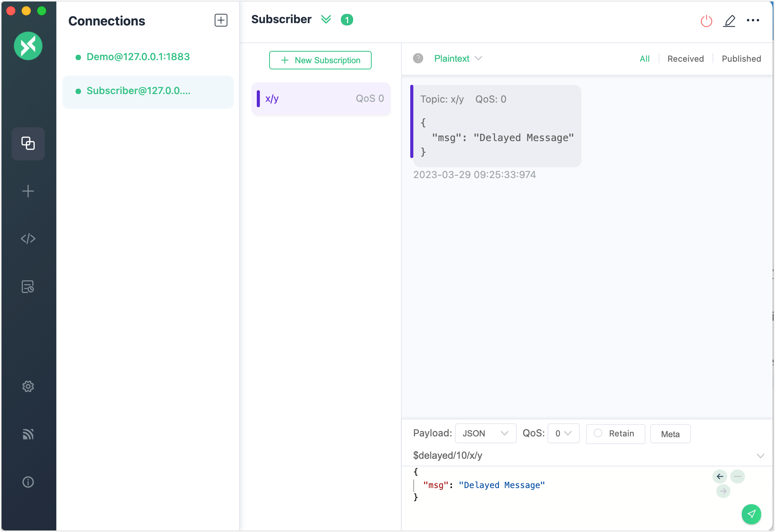
Task: Click the New Subscription button
Action: pos(320,60)
